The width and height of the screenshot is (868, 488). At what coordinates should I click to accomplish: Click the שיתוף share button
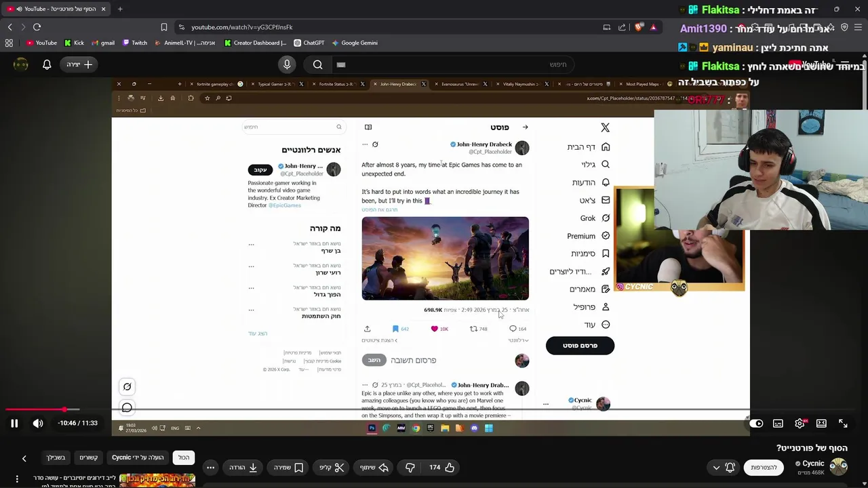tap(374, 468)
